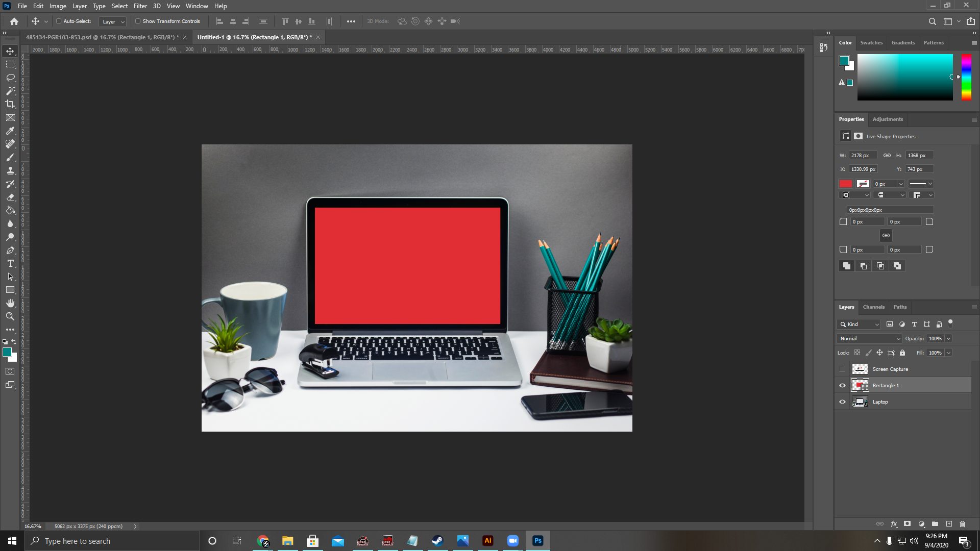
Task: Click the shape width W input field
Action: click(x=863, y=156)
